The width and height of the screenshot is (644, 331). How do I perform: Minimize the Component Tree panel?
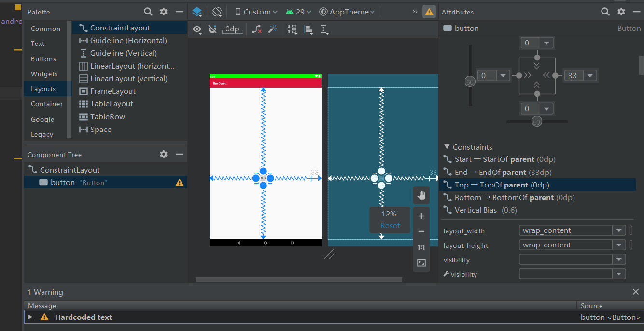pyautogui.click(x=179, y=154)
